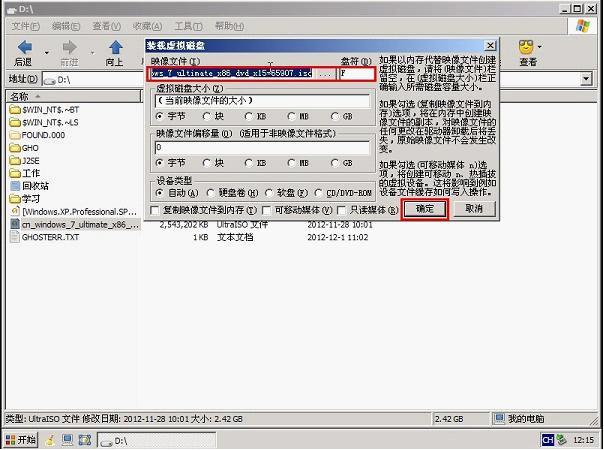Enable 只读媒体 checkbox

[341, 210]
